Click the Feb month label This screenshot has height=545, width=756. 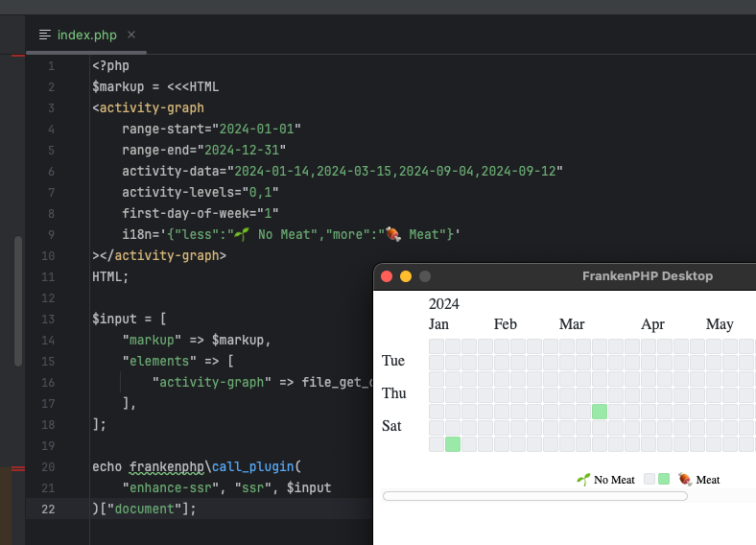(x=506, y=324)
